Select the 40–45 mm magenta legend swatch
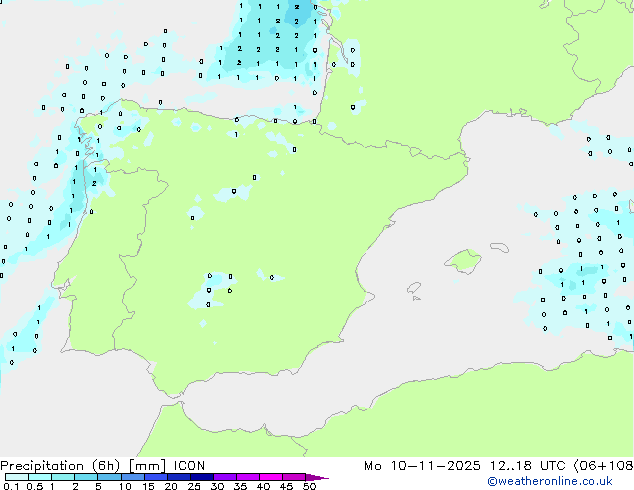The width and height of the screenshot is (634, 490). click(x=271, y=477)
